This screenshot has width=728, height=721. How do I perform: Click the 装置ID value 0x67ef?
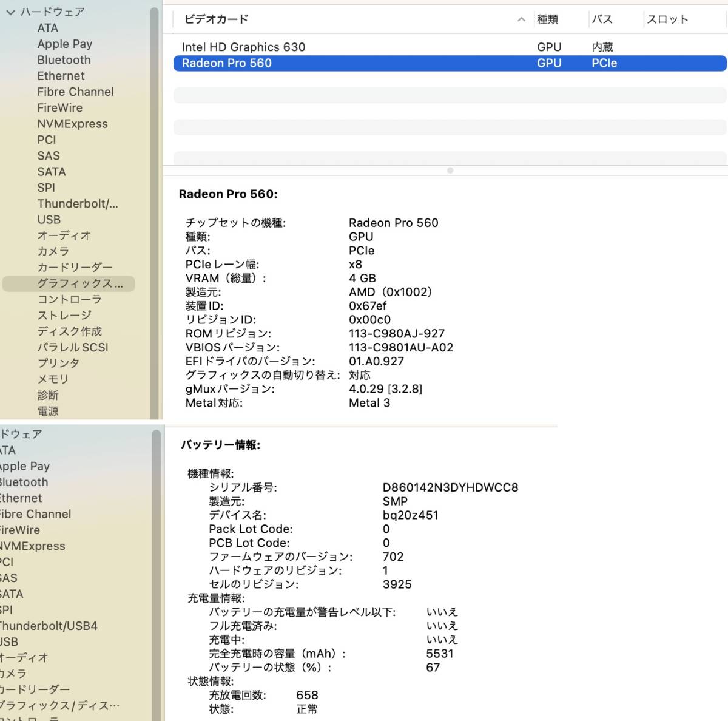pyautogui.click(x=368, y=306)
